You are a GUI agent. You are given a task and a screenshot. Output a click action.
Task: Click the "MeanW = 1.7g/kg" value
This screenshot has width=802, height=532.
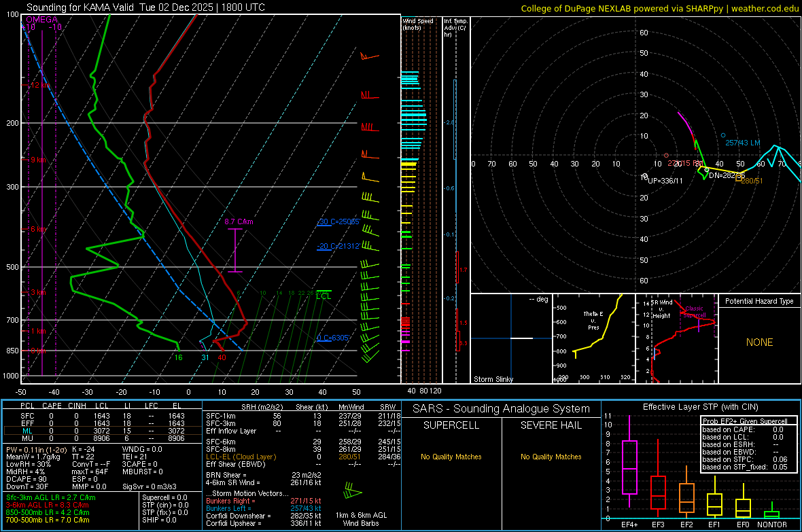click(33, 457)
